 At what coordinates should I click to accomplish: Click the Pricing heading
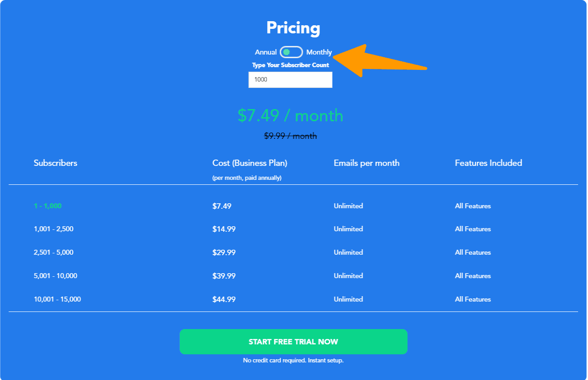[x=293, y=28]
